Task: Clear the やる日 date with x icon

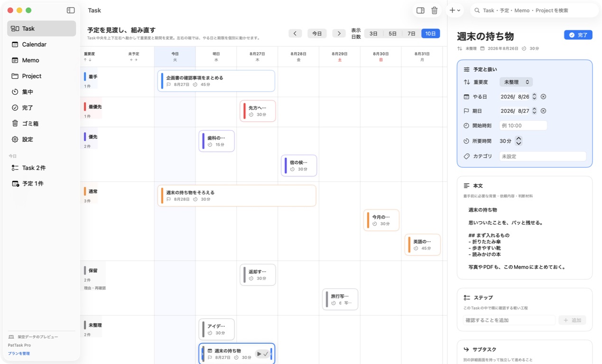Action: [x=543, y=97]
